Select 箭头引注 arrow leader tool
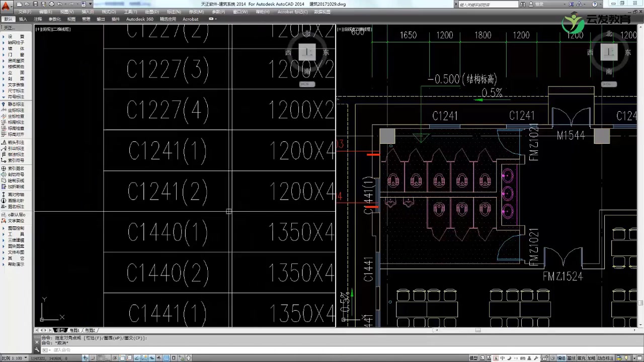The image size is (644, 362). [13, 142]
